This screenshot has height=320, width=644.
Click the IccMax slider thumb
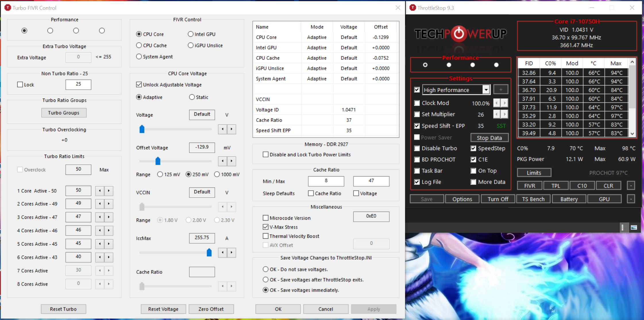tap(209, 252)
